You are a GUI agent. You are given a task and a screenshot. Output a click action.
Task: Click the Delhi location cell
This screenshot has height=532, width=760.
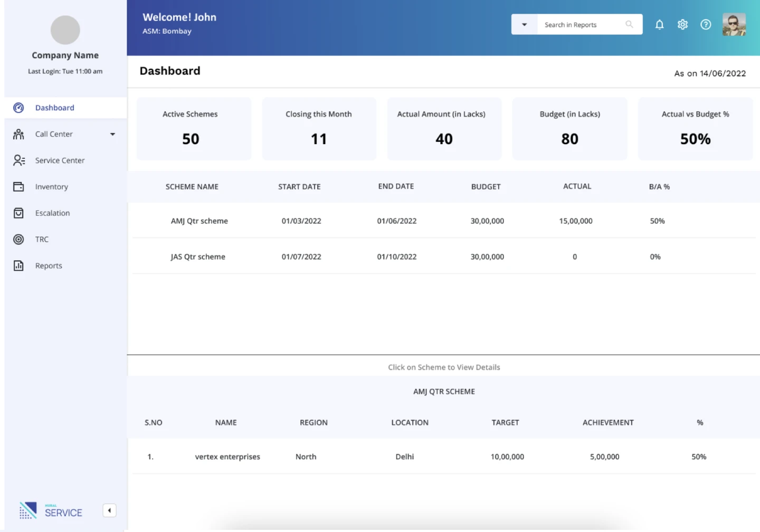tap(405, 457)
